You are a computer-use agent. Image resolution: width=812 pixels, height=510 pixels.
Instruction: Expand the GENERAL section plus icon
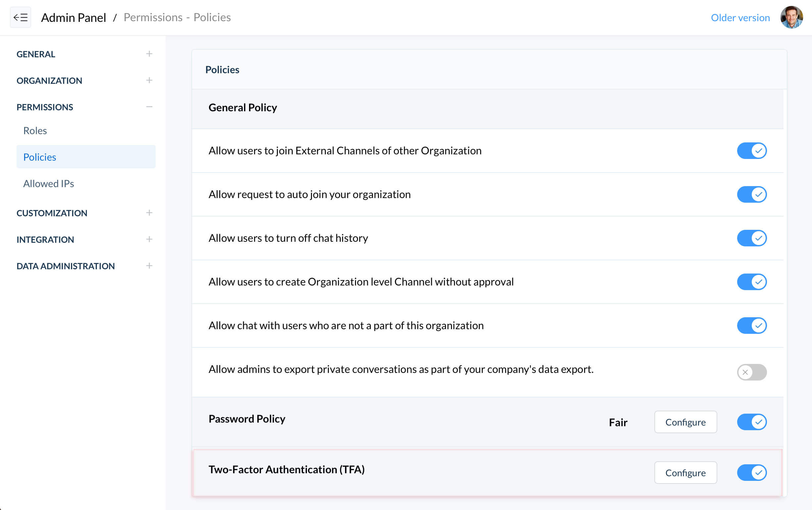(149, 54)
